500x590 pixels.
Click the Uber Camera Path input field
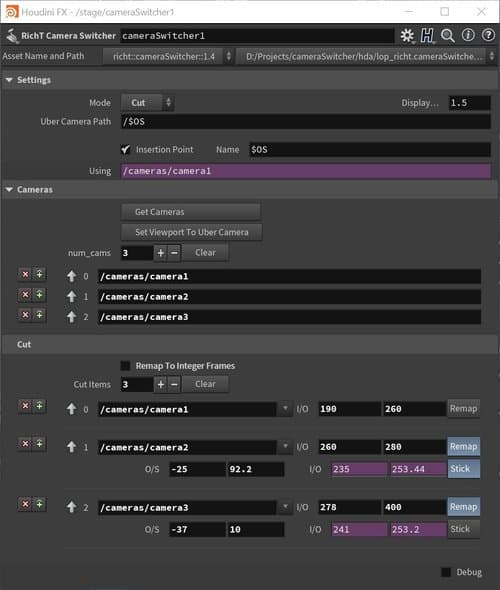pos(305,122)
